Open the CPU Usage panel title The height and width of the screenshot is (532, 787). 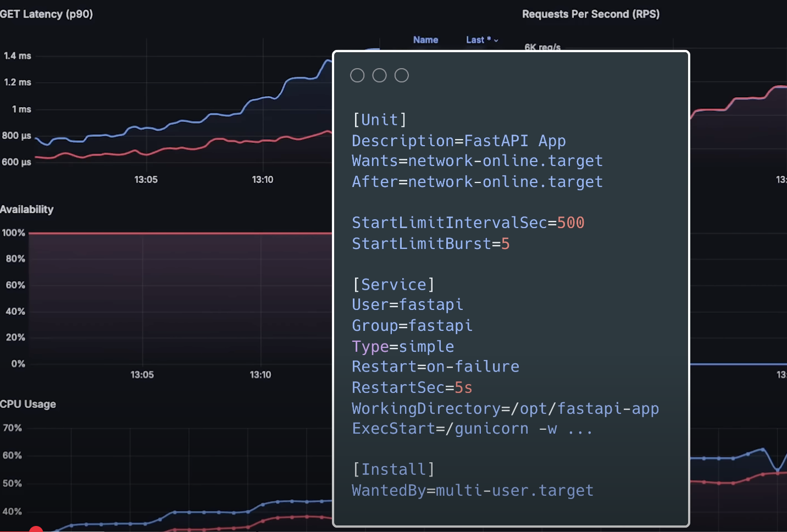click(x=28, y=404)
